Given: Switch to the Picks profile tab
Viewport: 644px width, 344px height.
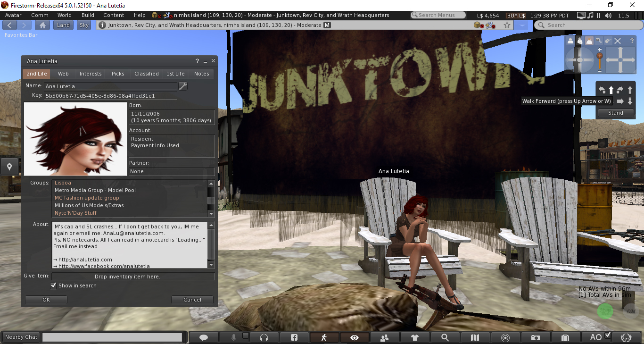Looking at the screenshot, I should pos(118,74).
